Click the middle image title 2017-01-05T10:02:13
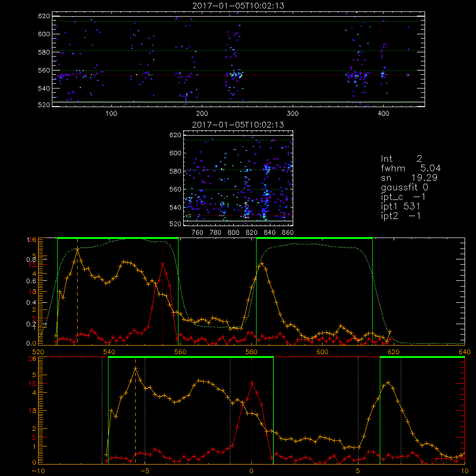 (x=238, y=125)
